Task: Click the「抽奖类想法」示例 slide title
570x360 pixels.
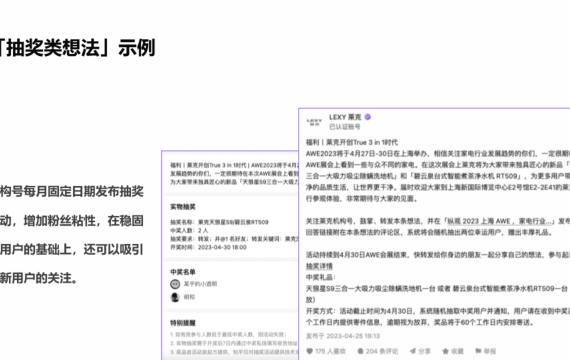Action: pos(77,48)
